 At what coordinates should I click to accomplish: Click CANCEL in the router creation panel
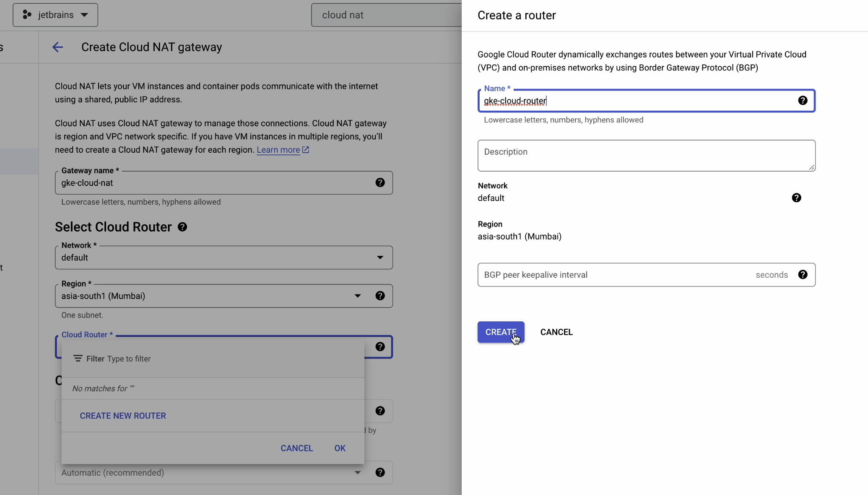(556, 332)
